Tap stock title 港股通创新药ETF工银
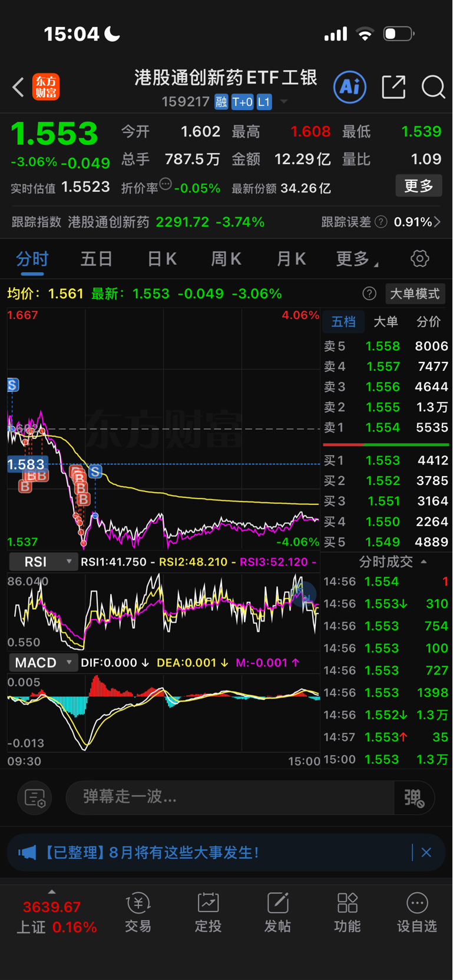This screenshot has height=980, width=453. 226,78
